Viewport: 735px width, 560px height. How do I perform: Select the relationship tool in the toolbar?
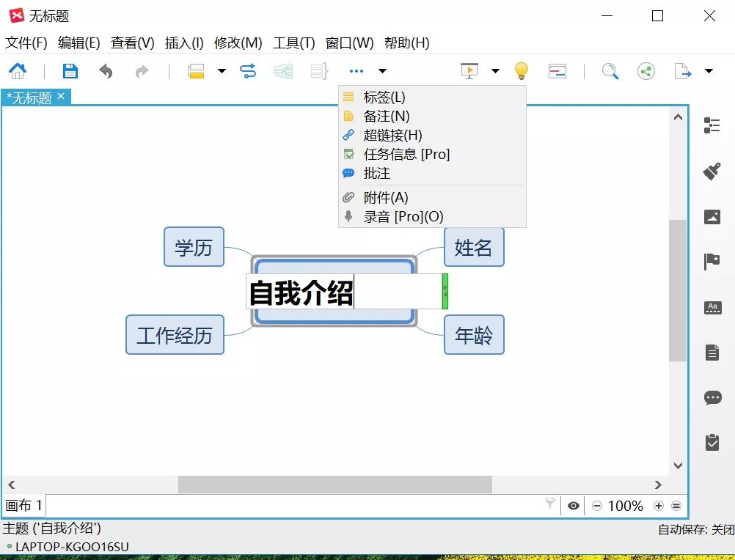click(x=248, y=70)
